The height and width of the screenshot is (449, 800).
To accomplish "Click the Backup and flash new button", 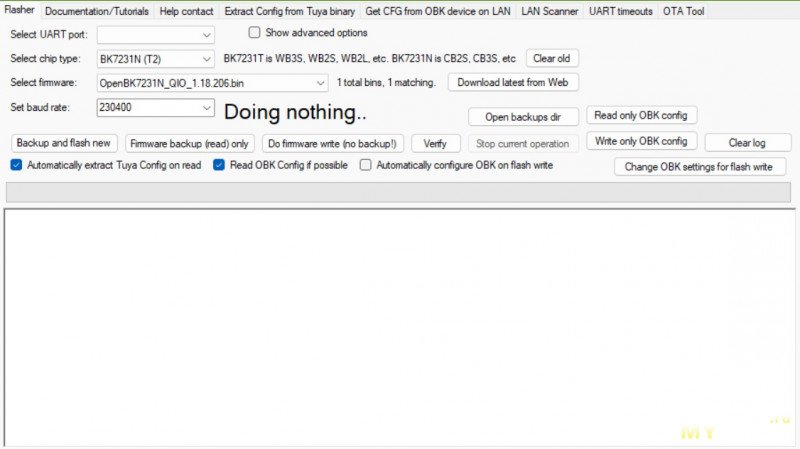I will pos(64,143).
